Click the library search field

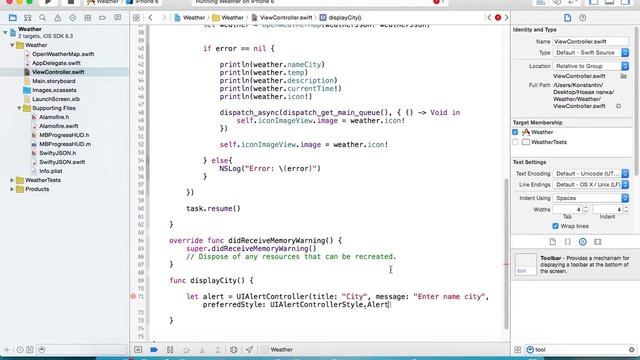pos(580,349)
